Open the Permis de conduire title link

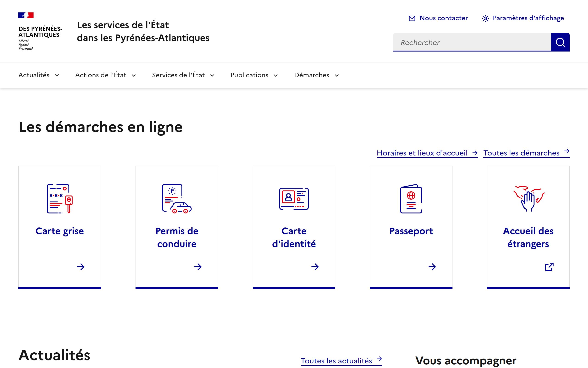click(177, 237)
